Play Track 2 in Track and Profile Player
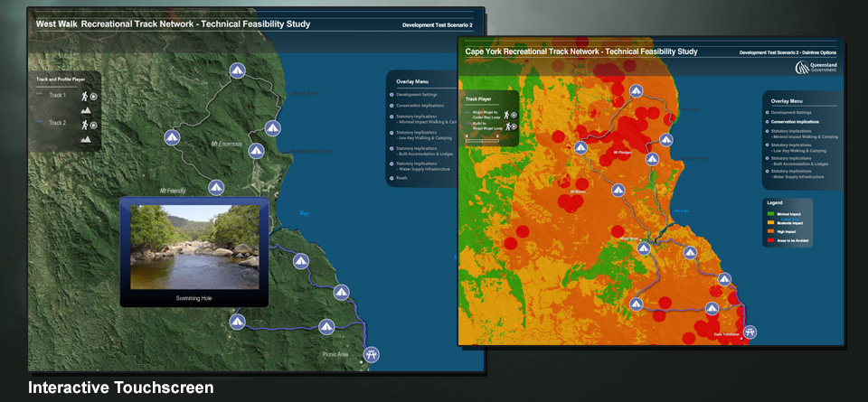This screenshot has width=868, height=402. coord(94,125)
